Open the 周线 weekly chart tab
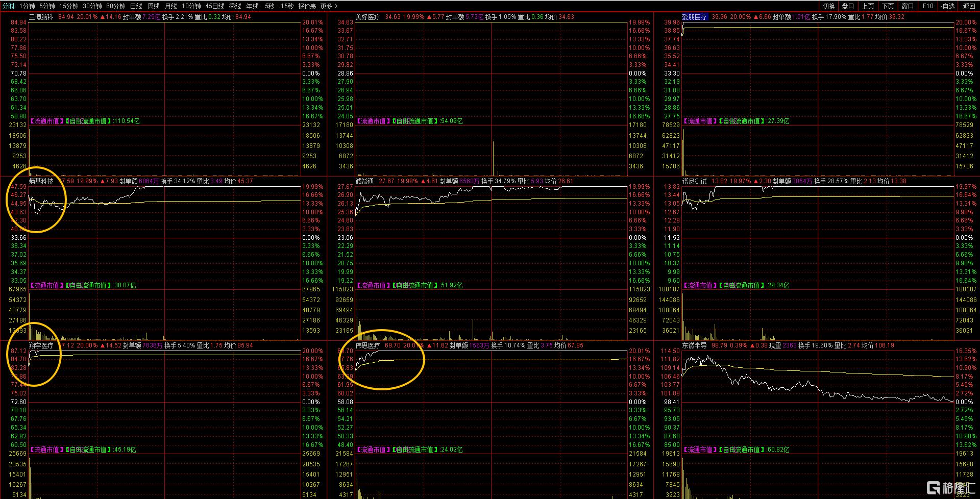The image size is (980, 499). coord(154,6)
